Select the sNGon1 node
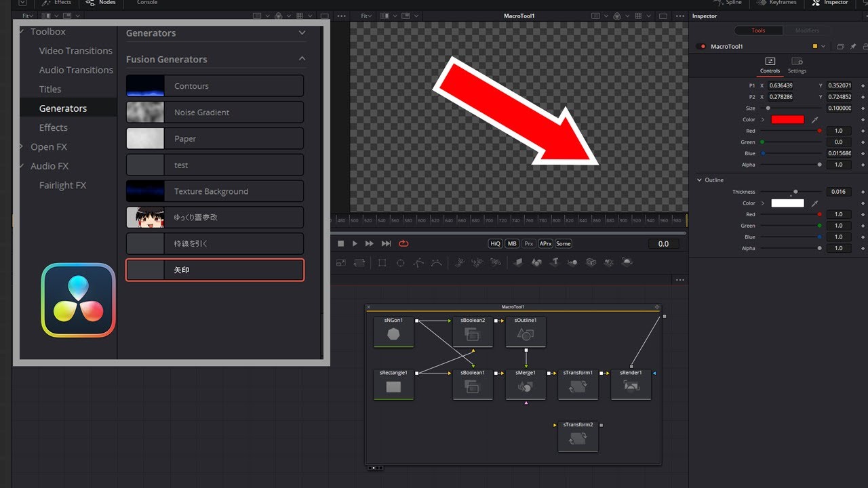Screen dimensions: 868x488 point(393,332)
